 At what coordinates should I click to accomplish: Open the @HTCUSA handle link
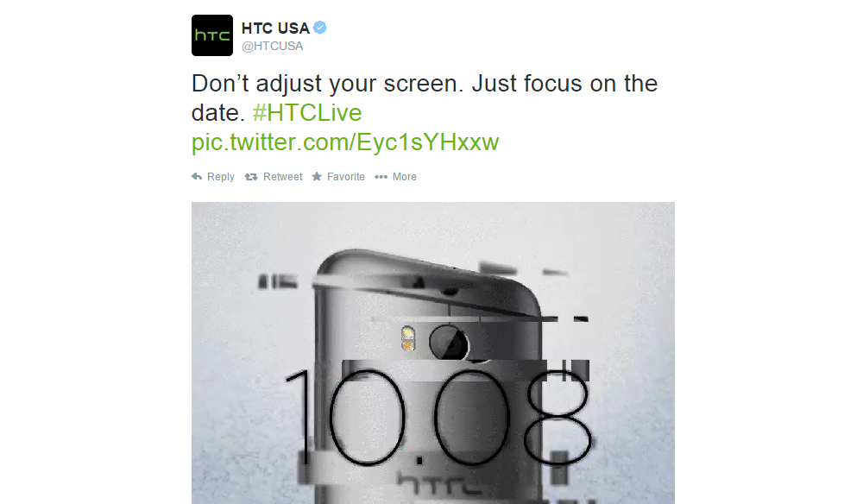(273, 47)
